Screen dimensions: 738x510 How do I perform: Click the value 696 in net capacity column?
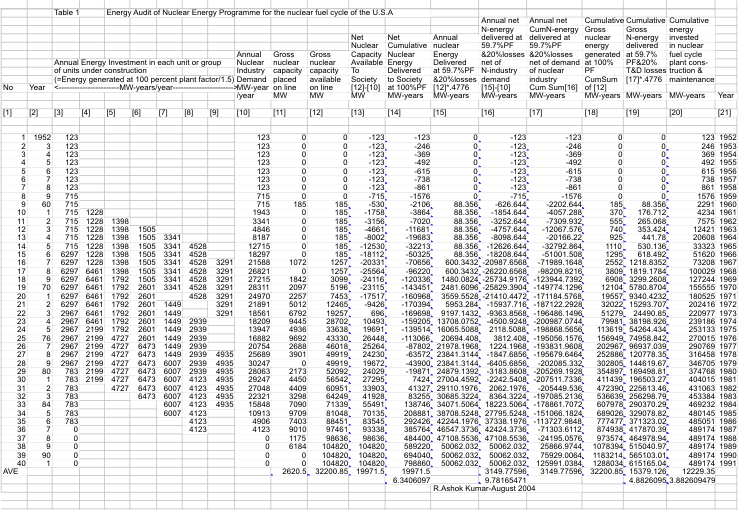click(x=377, y=313)
